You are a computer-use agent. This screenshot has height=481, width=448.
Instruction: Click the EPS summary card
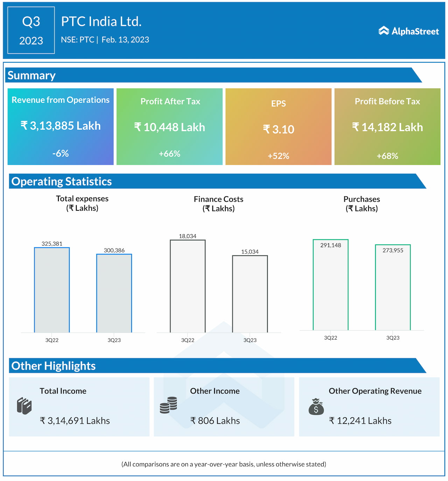[278, 126]
